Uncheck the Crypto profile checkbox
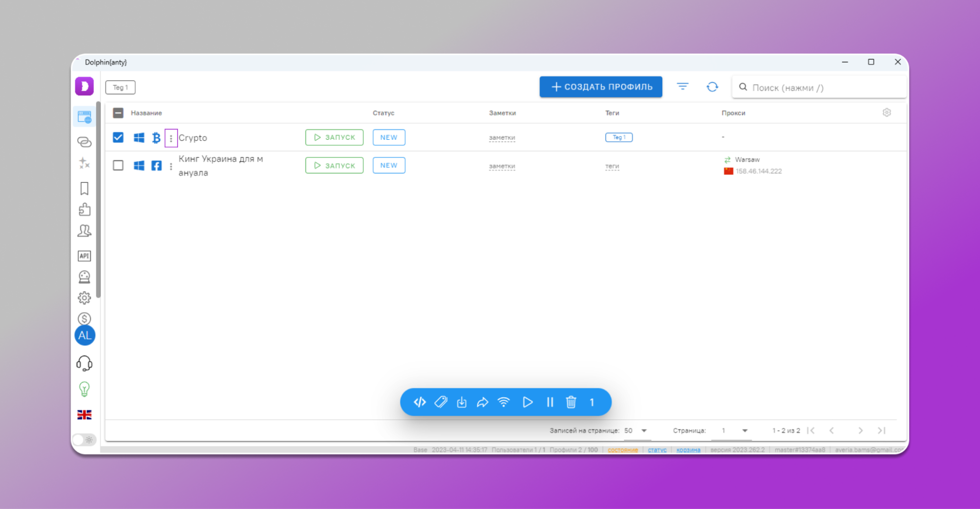 (118, 137)
